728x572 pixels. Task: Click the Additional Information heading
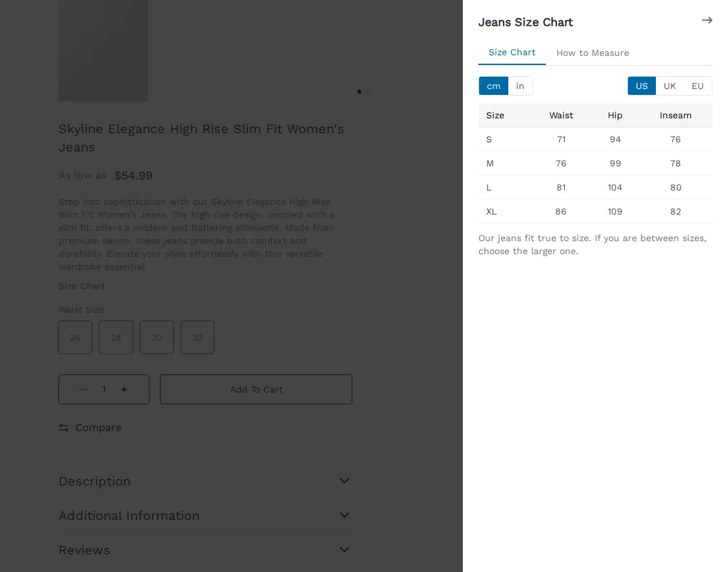tap(129, 516)
